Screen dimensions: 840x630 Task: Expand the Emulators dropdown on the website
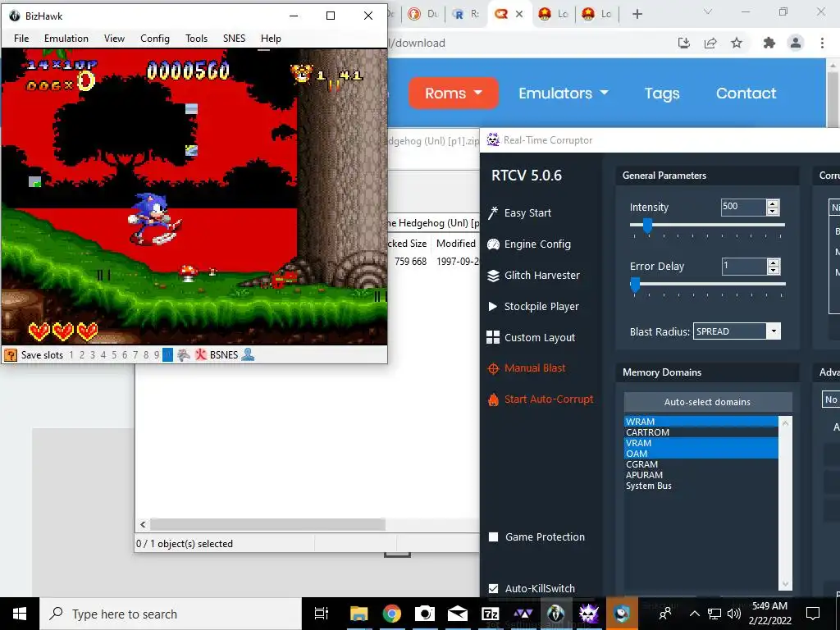[x=563, y=94]
